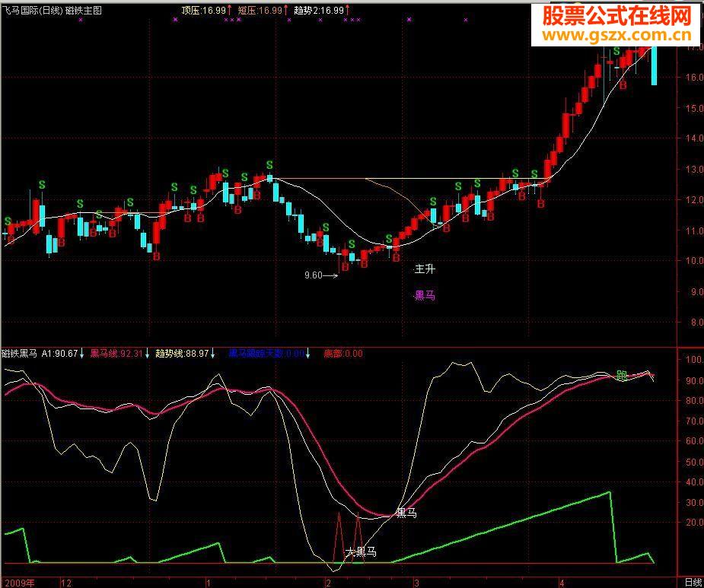Click the up arrow after the 顶压 value
This screenshot has width=704, height=588.
click(229, 10)
